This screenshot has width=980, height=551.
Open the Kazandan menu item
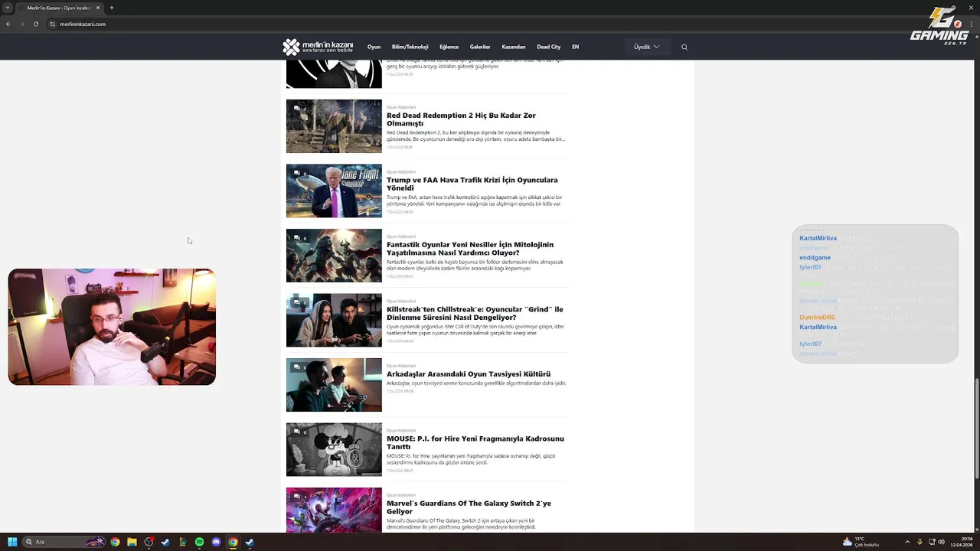(x=514, y=47)
